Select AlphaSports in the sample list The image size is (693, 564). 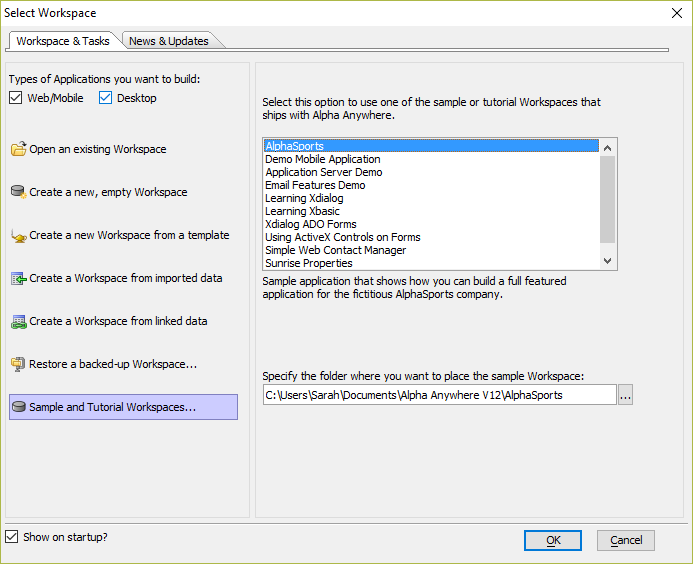click(431, 146)
